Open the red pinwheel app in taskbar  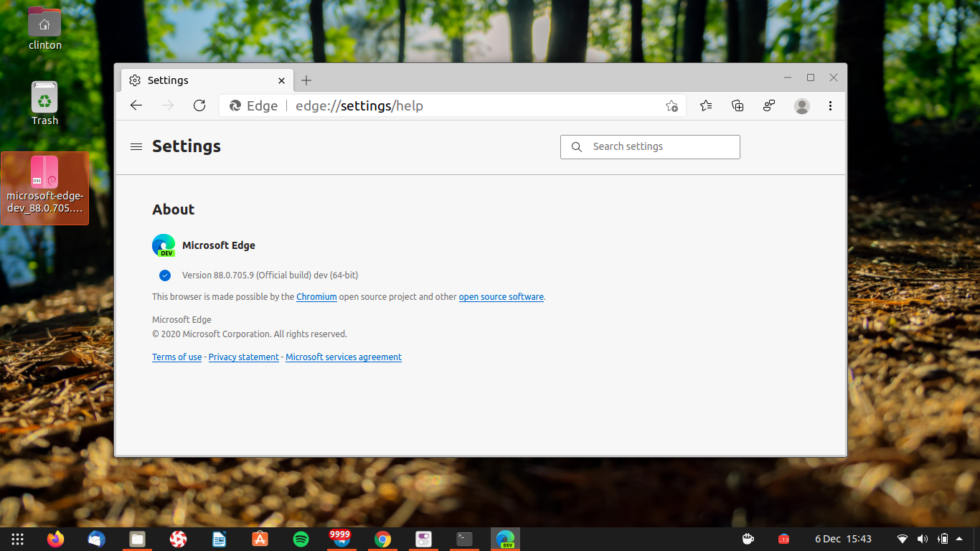[178, 539]
